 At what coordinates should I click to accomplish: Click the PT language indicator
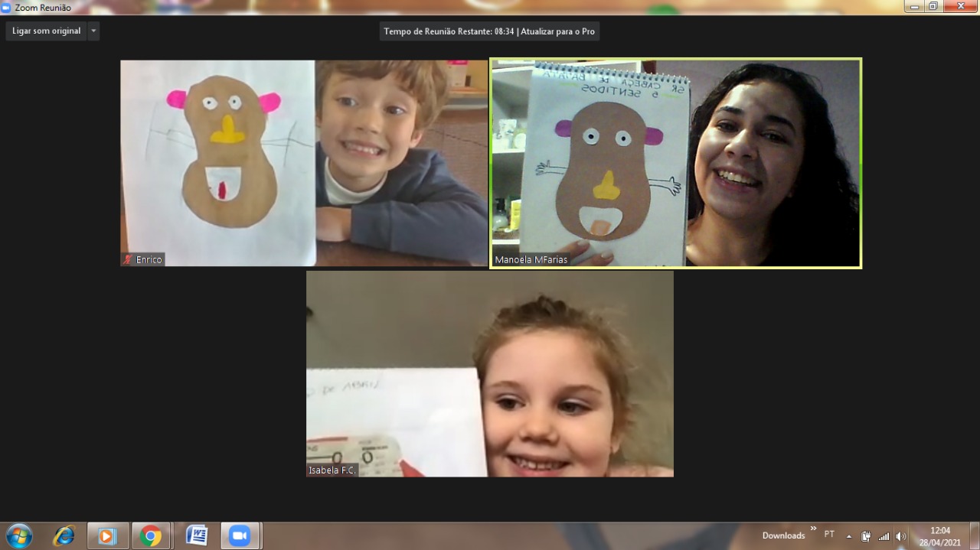pyautogui.click(x=829, y=535)
